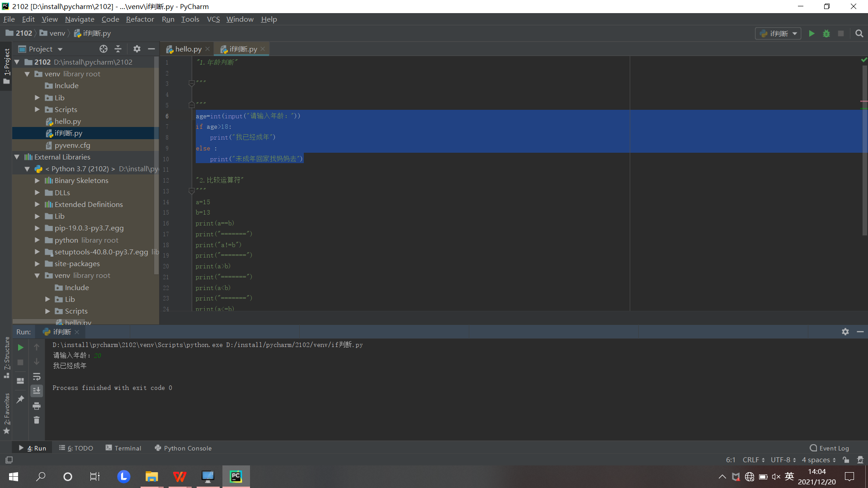The image size is (868, 488).
Task: Open File Explorer from Windows taskbar
Action: pos(151,477)
